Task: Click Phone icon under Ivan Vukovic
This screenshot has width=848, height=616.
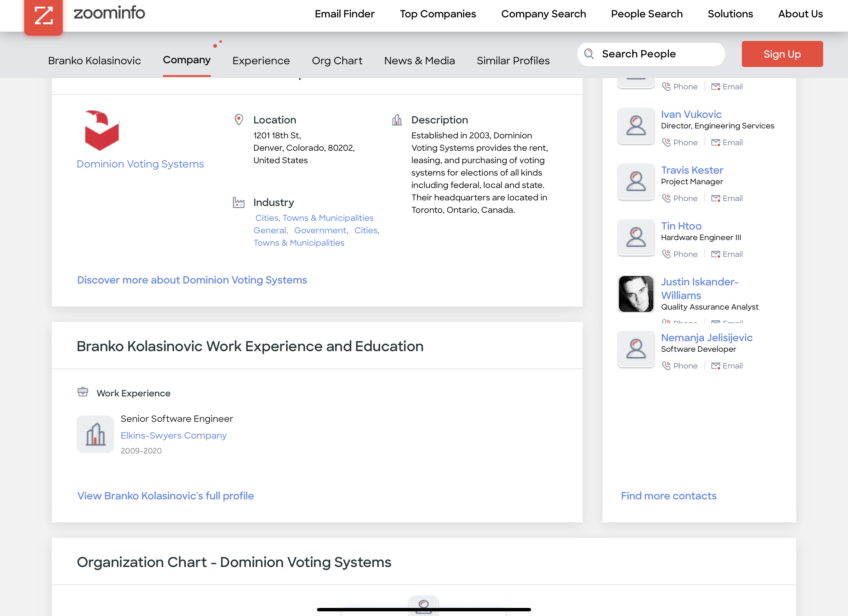Action: pos(666,142)
